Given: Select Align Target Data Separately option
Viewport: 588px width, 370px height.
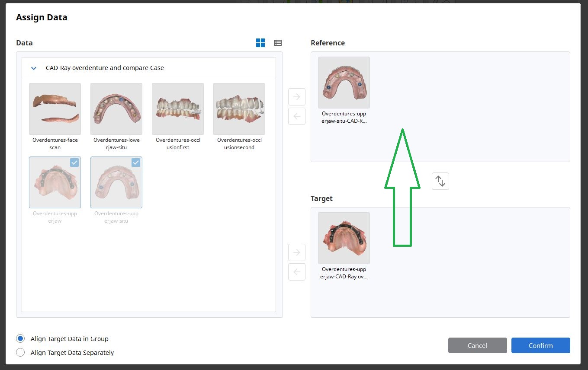Looking at the screenshot, I should 20,352.
